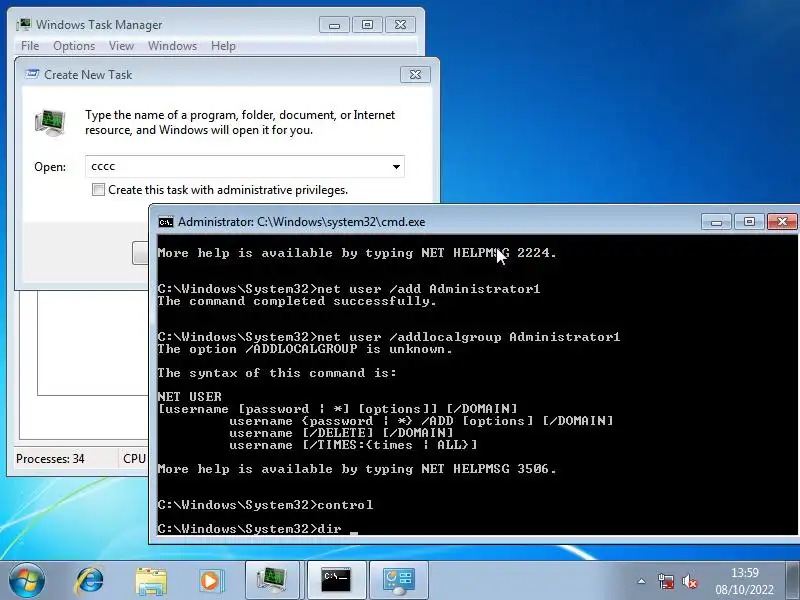Viewport: 800px width, 600px height.
Task: Show hidden tray icons arrow
Action: point(641,581)
